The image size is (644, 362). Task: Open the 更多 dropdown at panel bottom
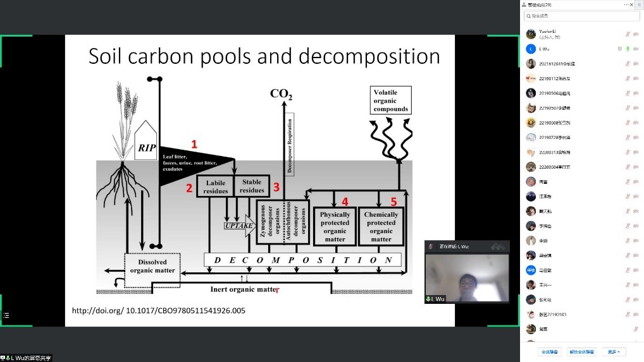click(x=612, y=352)
